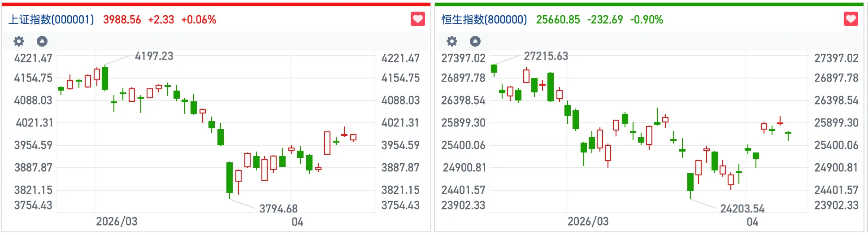Click the 4197.23 high price marker
The height and width of the screenshot is (235, 868).
coord(154,56)
